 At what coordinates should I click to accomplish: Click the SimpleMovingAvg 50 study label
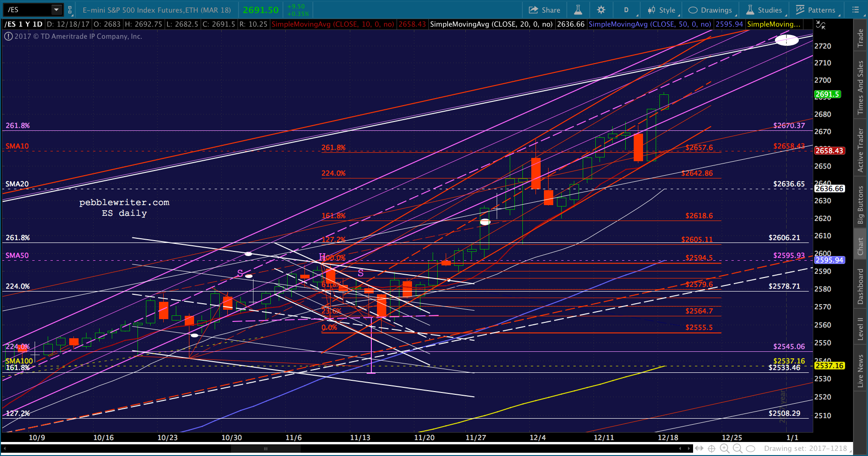(650, 24)
